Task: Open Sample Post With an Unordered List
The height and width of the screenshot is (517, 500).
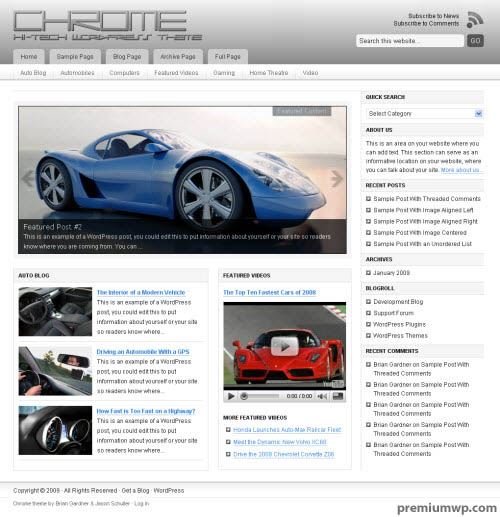Action: coord(423,244)
